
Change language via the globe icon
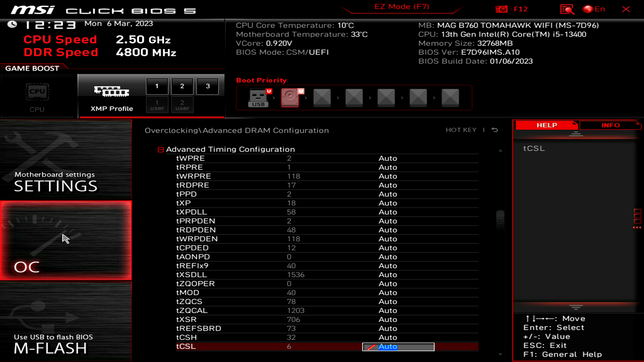pyautogui.click(x=588, y=9)
